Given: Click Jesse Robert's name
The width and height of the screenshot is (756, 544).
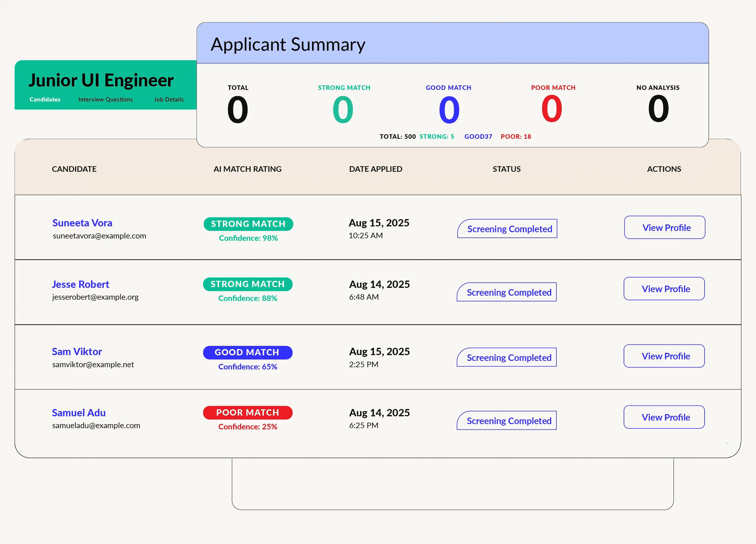Looking at the screenshot, I should click(80, 284).
